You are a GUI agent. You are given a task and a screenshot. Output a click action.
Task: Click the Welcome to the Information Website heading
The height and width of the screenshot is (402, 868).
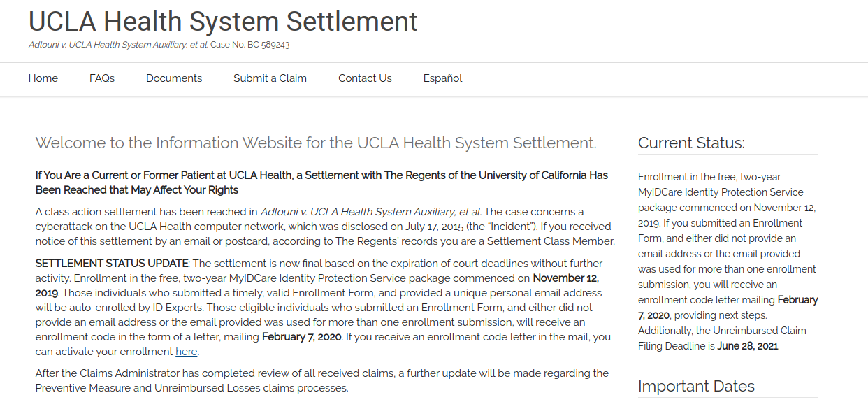click(x=316, y=143)
